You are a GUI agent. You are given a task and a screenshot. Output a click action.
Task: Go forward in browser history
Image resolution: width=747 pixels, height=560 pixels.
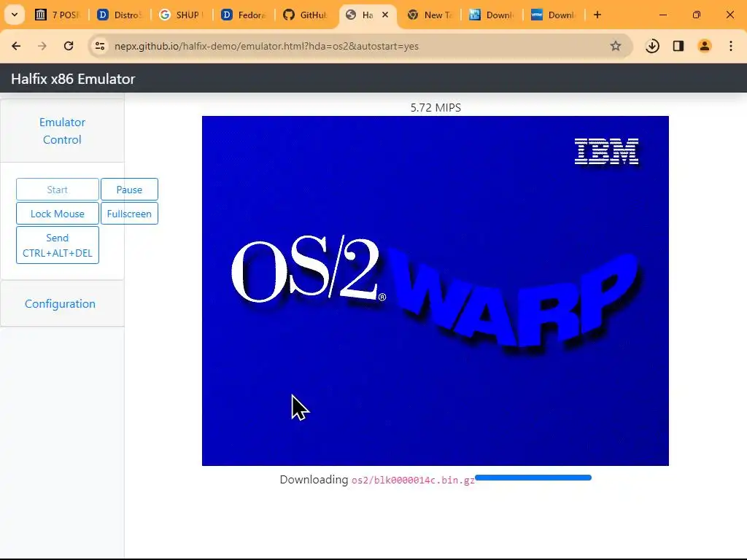[42, 46]
